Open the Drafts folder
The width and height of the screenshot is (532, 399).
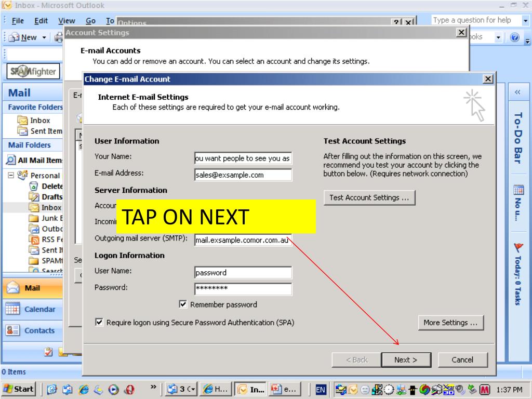[46, 197]
